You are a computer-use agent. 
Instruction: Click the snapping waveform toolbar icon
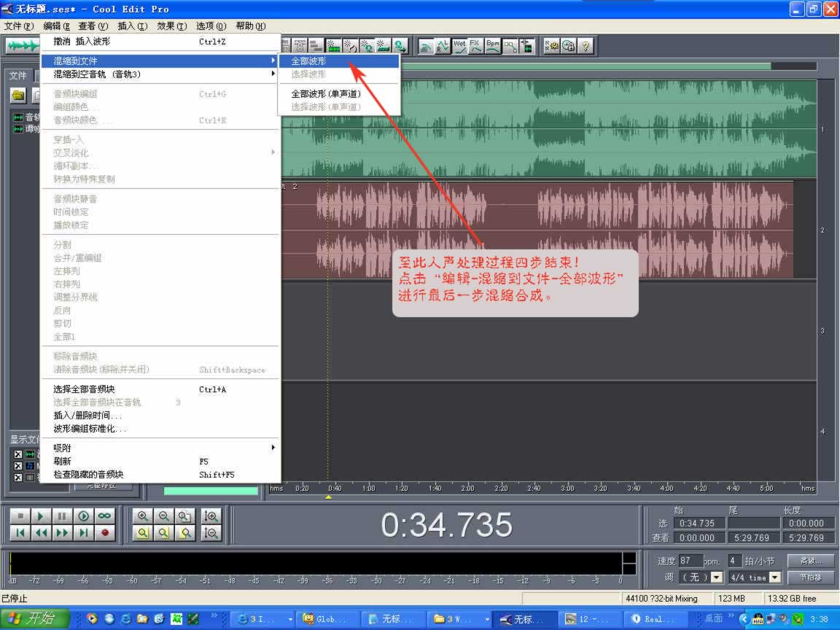526,47
